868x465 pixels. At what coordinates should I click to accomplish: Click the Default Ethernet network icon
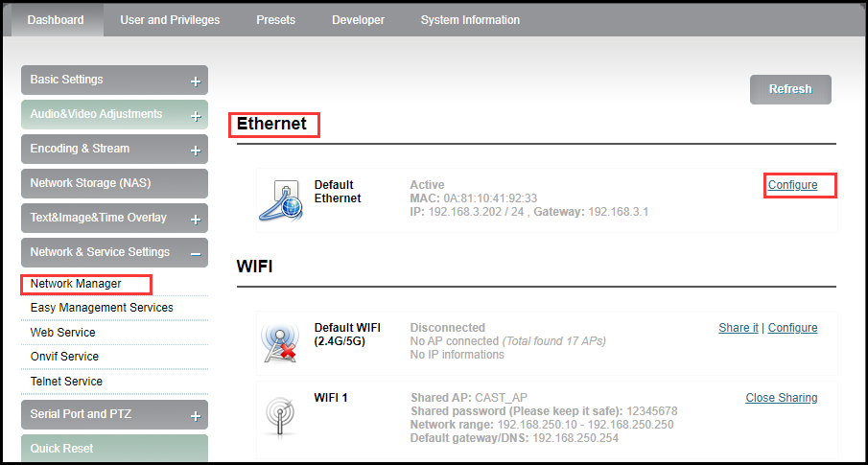(x=281, y=200)
